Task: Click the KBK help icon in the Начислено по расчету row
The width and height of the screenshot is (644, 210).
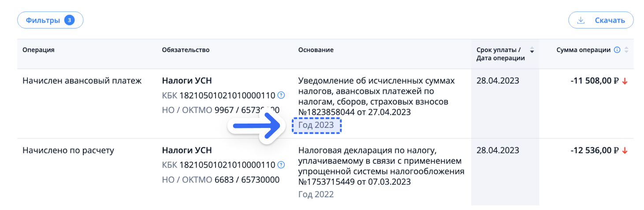Action: point(281,165)
